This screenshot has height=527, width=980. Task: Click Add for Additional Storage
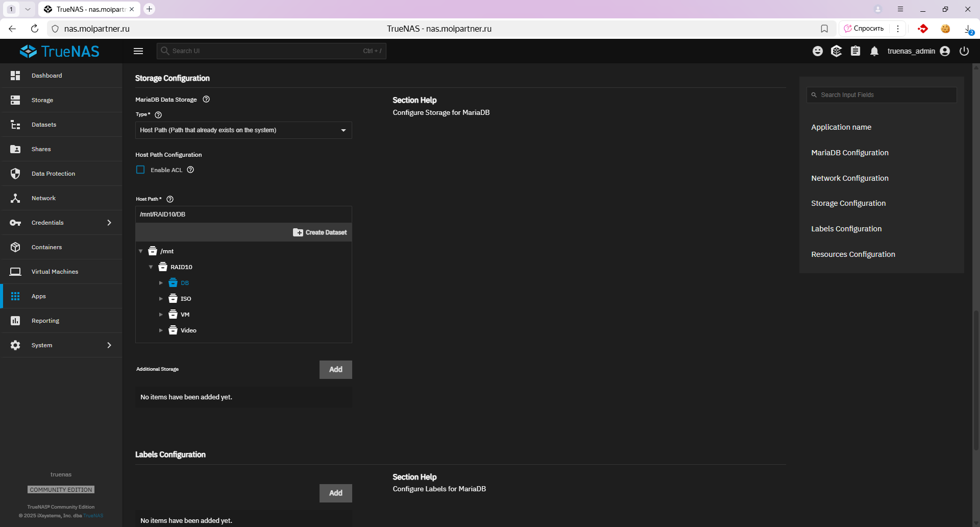pos(335,370)
